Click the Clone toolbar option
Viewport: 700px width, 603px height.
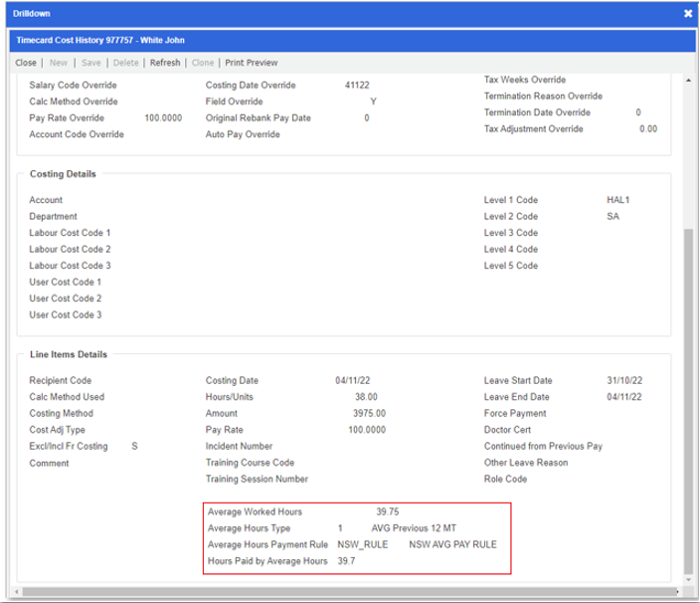click(202, 63)
